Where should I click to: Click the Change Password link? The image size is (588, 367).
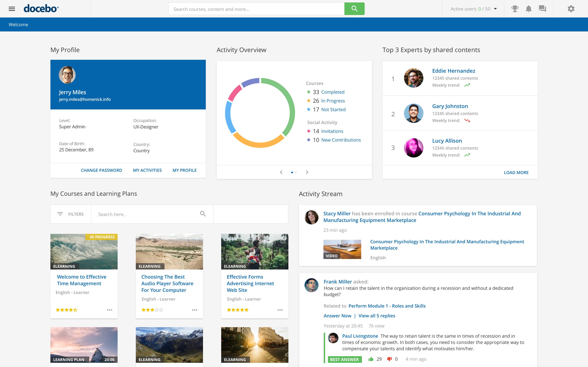pos(101,170)
